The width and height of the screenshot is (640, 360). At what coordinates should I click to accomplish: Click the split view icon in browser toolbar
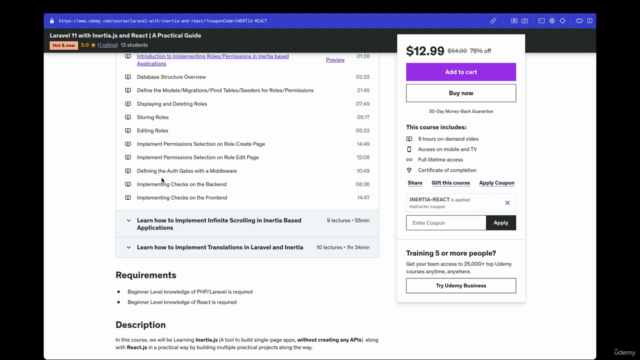point(590,21)
